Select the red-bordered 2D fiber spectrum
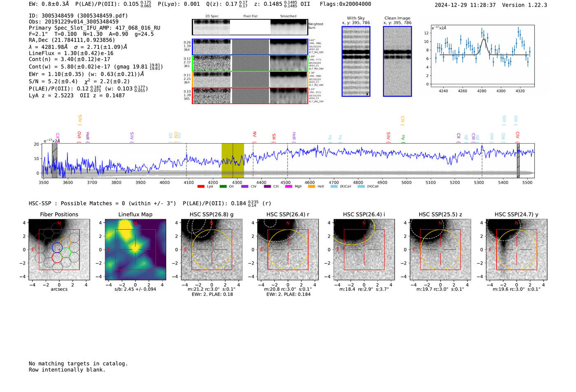This screenshot has width=576, height=392. point(250,96)
